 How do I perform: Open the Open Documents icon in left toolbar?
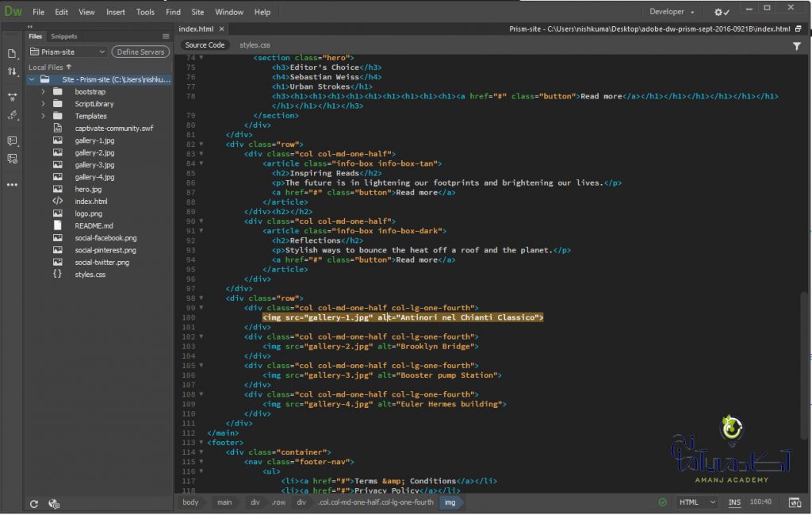click(x=12, y=54)
